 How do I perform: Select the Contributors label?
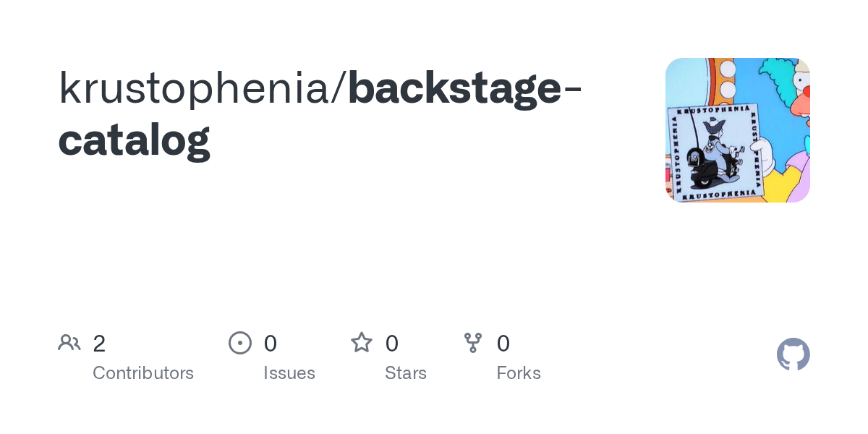coord(143,373)
